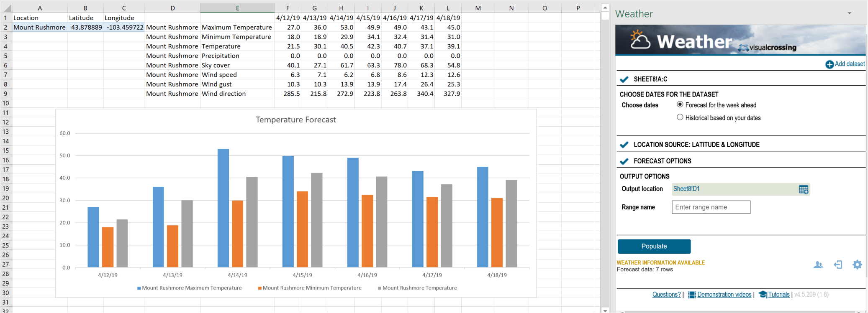Collapse the Forecast Options section

pos(662,161)
